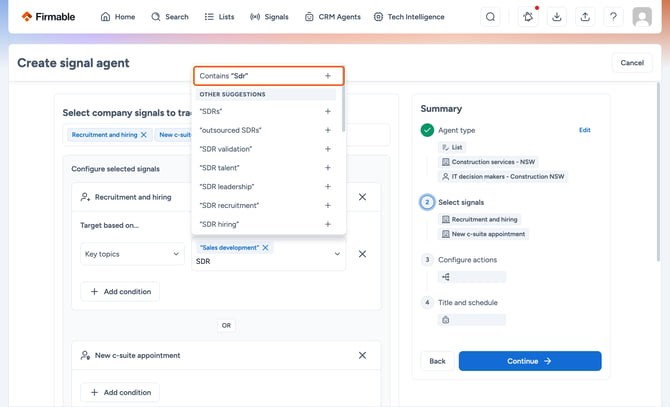Click the upload icon in header

coord(585,17)
